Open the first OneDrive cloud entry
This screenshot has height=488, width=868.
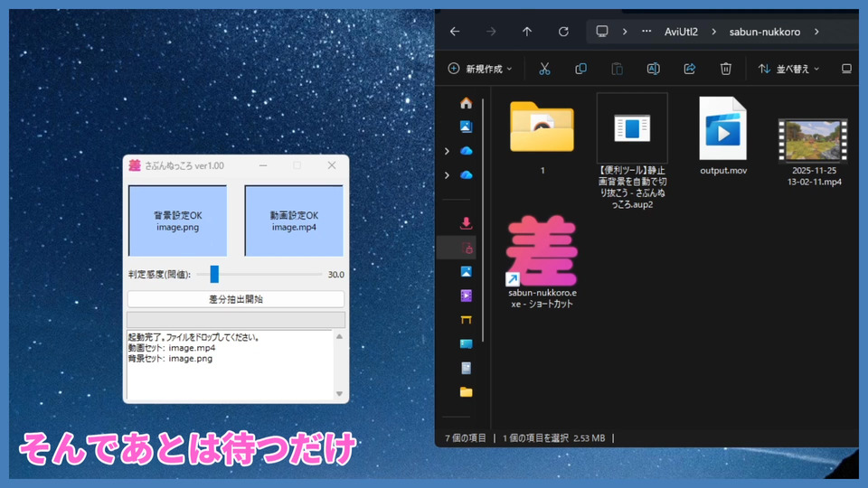[x=467, y=151]
